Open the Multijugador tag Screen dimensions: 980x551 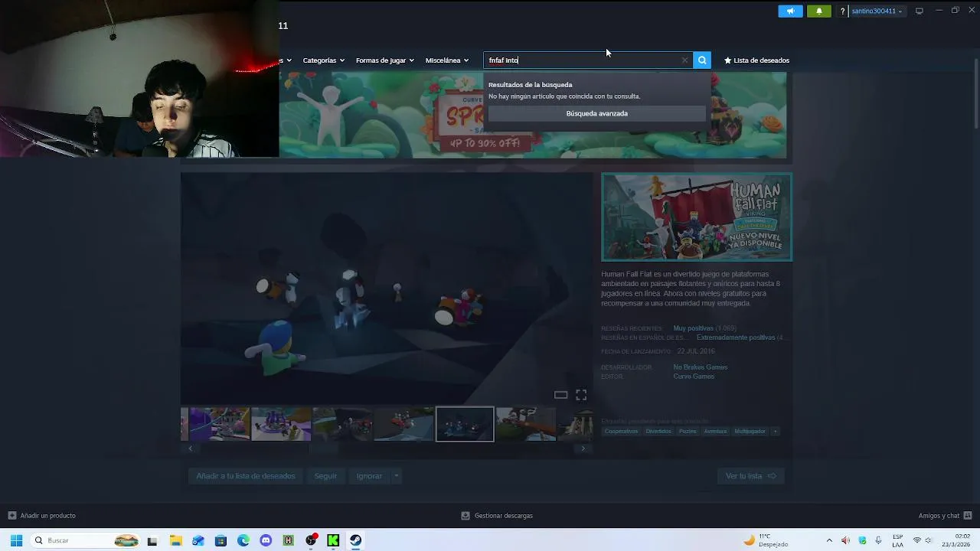pos(750,431)
